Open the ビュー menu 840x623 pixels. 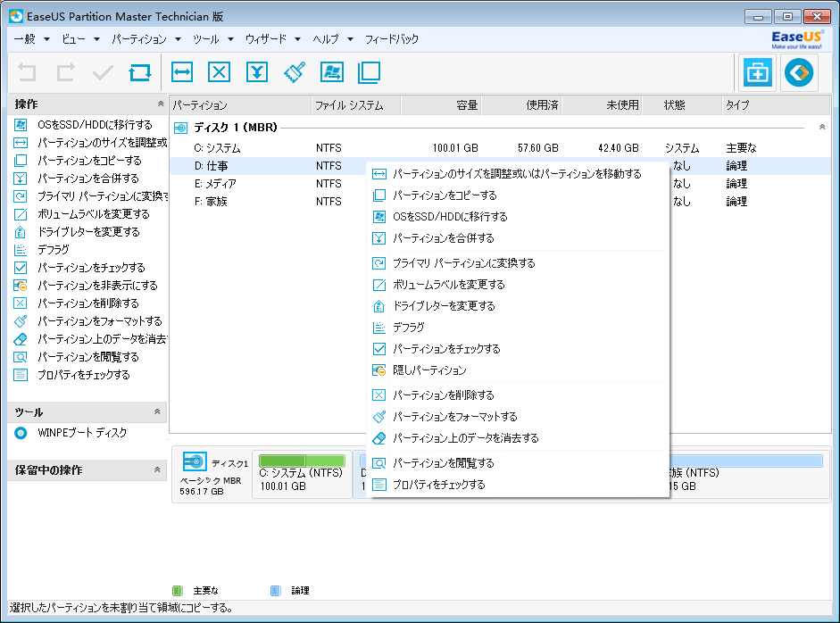pyautogui.click(x=80, y=39)
